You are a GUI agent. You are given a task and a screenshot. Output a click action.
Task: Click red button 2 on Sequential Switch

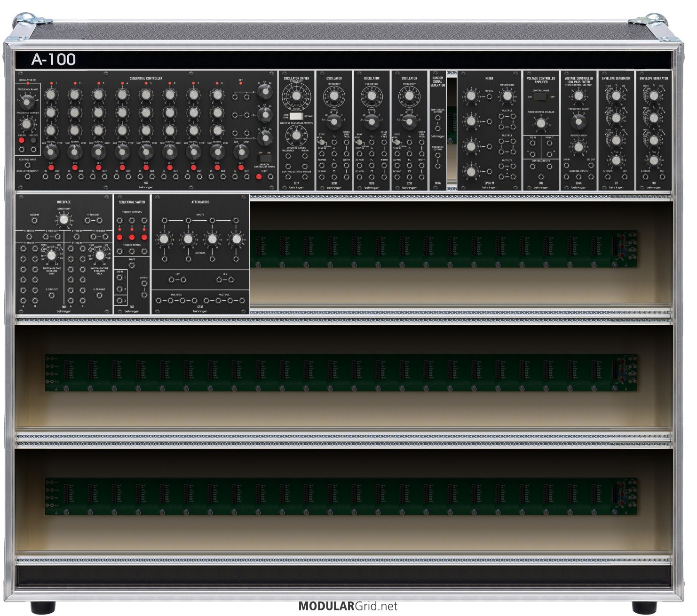tap(132, 237)
